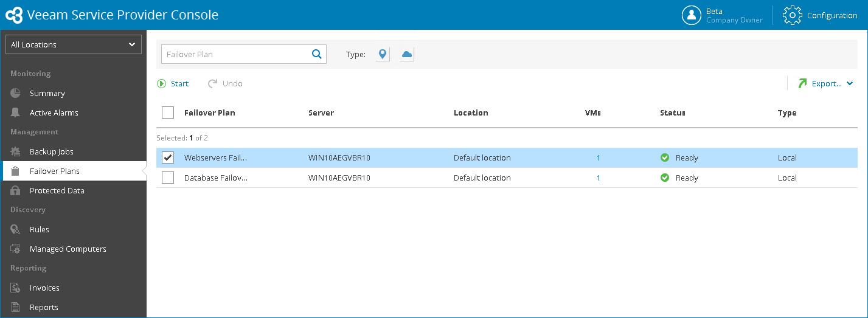The image size is (868, 318).
Task: Filter by cloud type icon
Action: [407, 55]
